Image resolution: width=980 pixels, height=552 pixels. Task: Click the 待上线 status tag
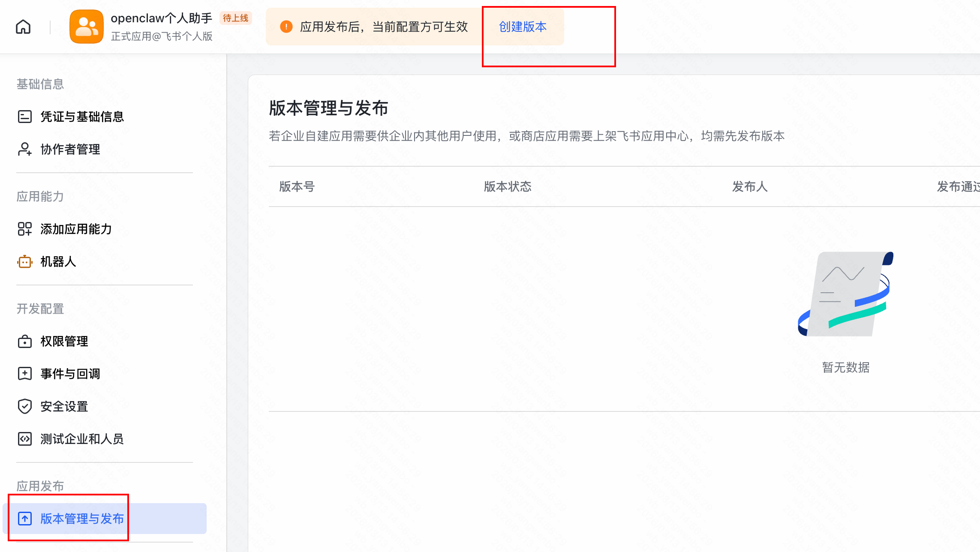(x=235, y=18)
